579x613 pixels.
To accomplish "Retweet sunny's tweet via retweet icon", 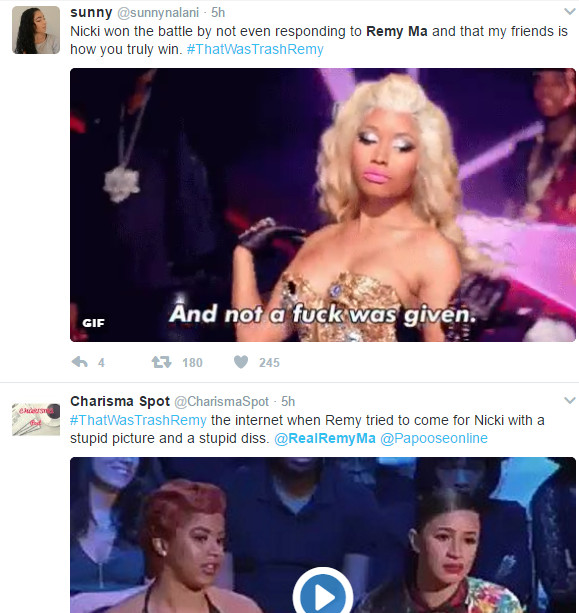I will (x=161, y=362).
